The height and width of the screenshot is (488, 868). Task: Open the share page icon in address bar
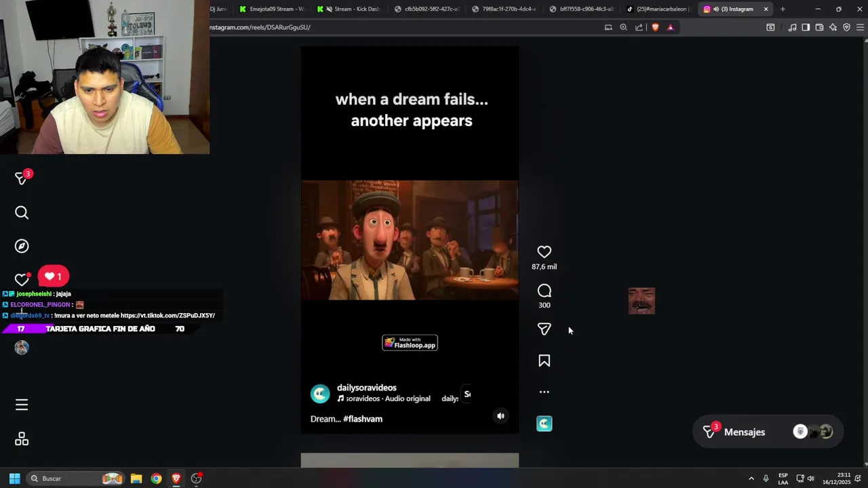(x=639, y=27)
